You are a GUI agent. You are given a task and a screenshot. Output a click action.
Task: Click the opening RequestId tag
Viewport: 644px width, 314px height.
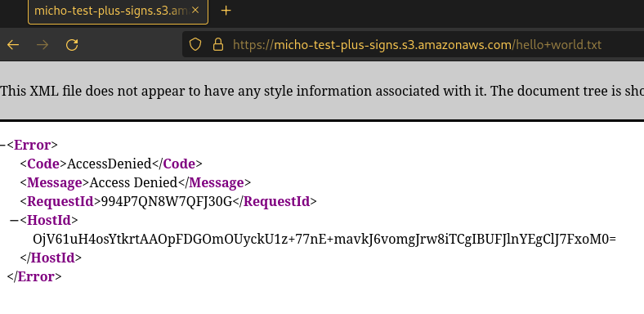coord(60,201)
